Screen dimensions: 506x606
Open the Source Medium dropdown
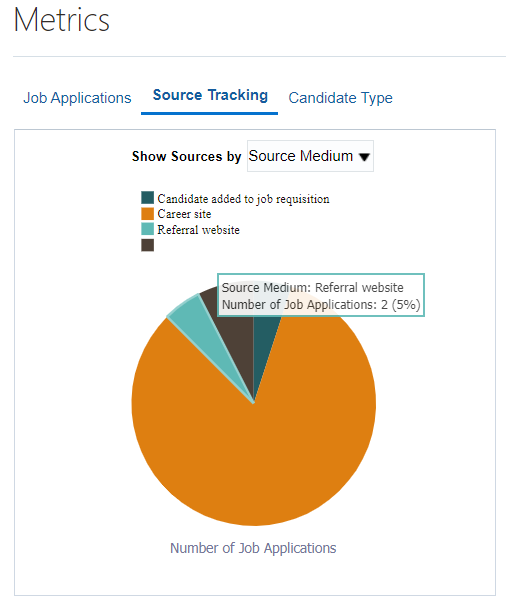coord(310,156)
